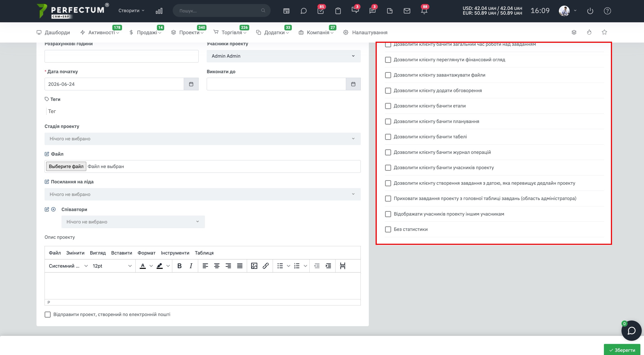Click the Зберегти save button
Image resolution: width=644 pixels, height=355 pixels.
[622, 350]
